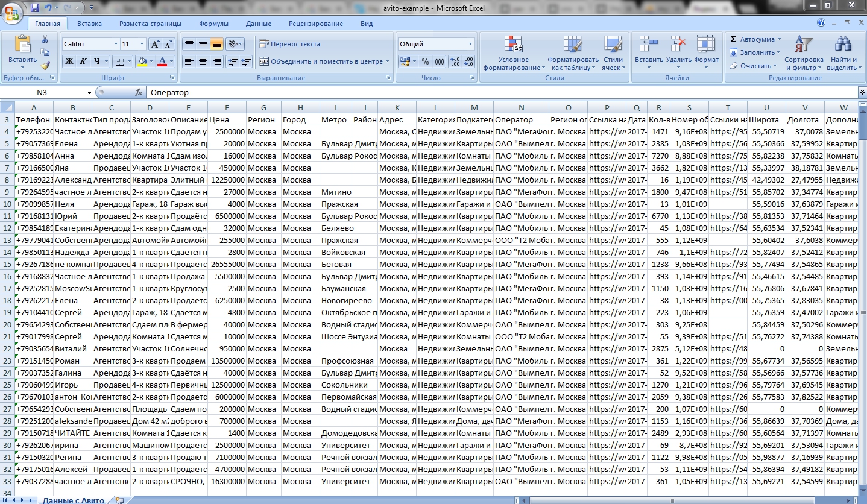Toggle underline Ч formatting
The width and height of the screenshot is (867, 504).
point(96,61)
